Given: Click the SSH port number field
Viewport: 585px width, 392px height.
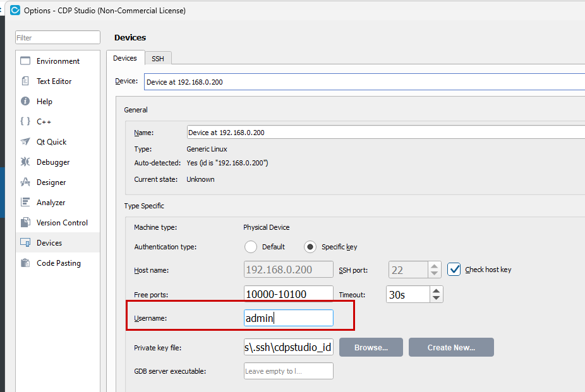Looking at the screenshot, I should (408, 270).
